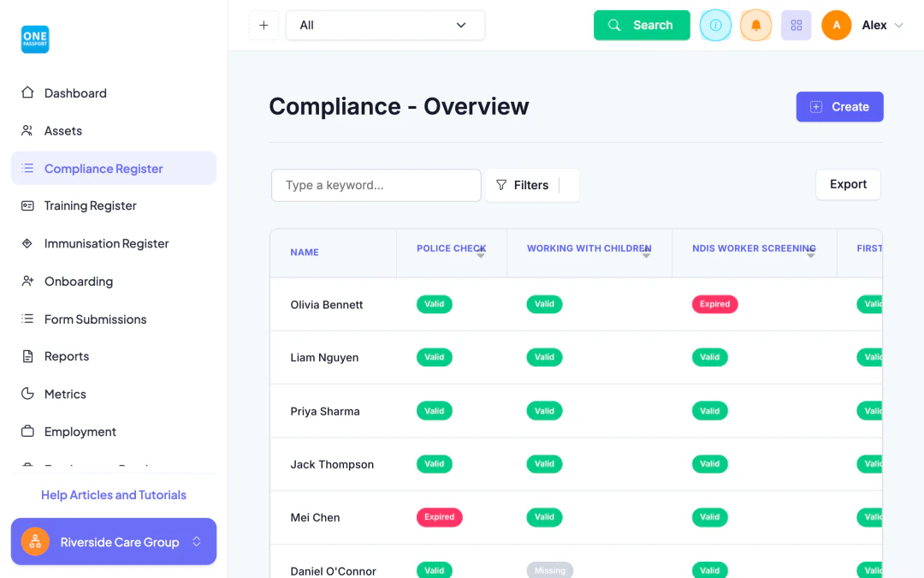
Task: Click Daniel O'Connor's name
Action: coord(333,571)
